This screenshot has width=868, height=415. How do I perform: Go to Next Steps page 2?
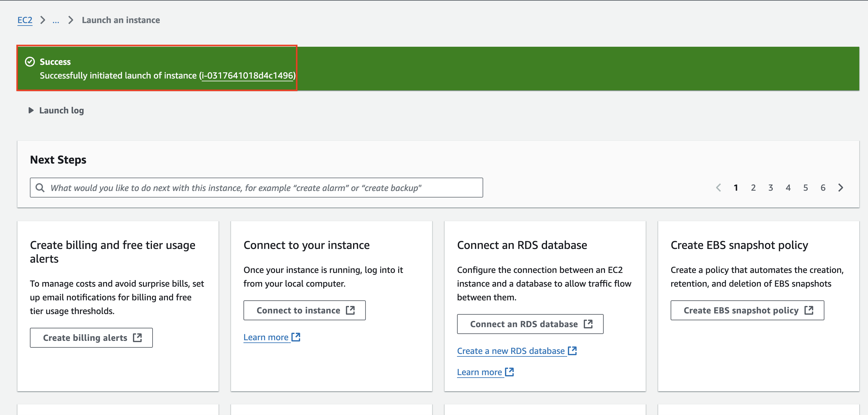click(753, 188)
